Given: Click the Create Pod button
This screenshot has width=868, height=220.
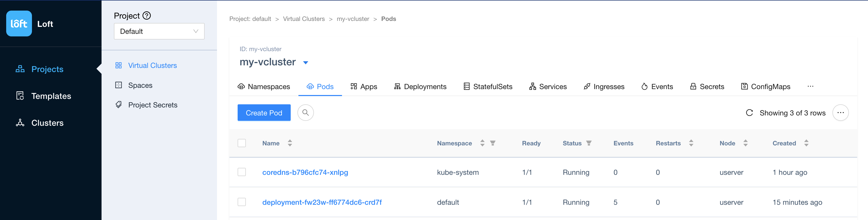Looking at the screenshot, I should (x=264, y=113).
